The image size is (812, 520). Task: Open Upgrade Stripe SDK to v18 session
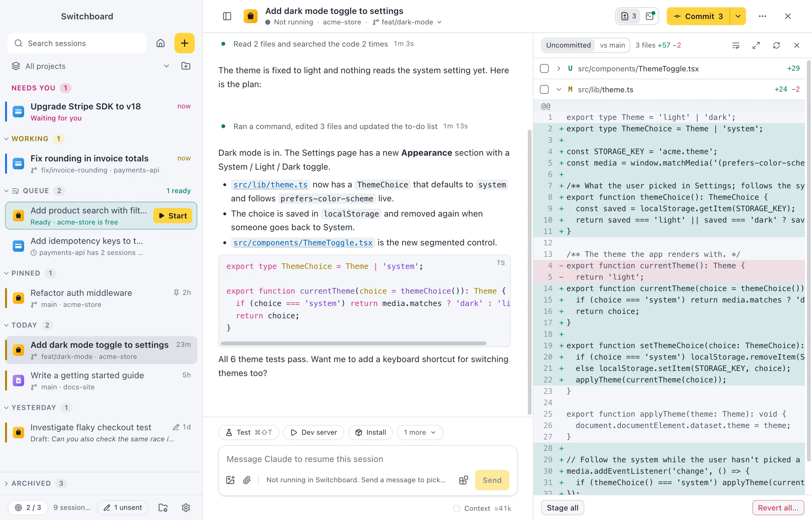101,112
